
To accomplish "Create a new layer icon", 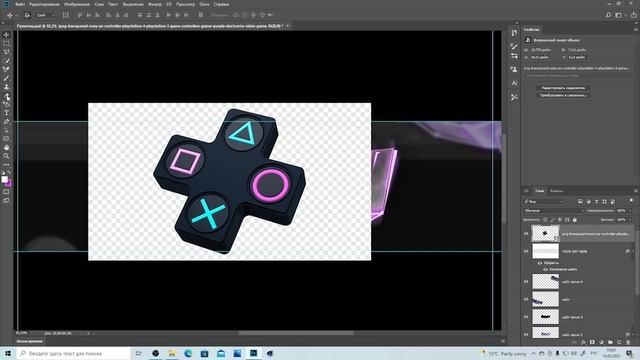I will pyautogui.click(x=619, y=342).
